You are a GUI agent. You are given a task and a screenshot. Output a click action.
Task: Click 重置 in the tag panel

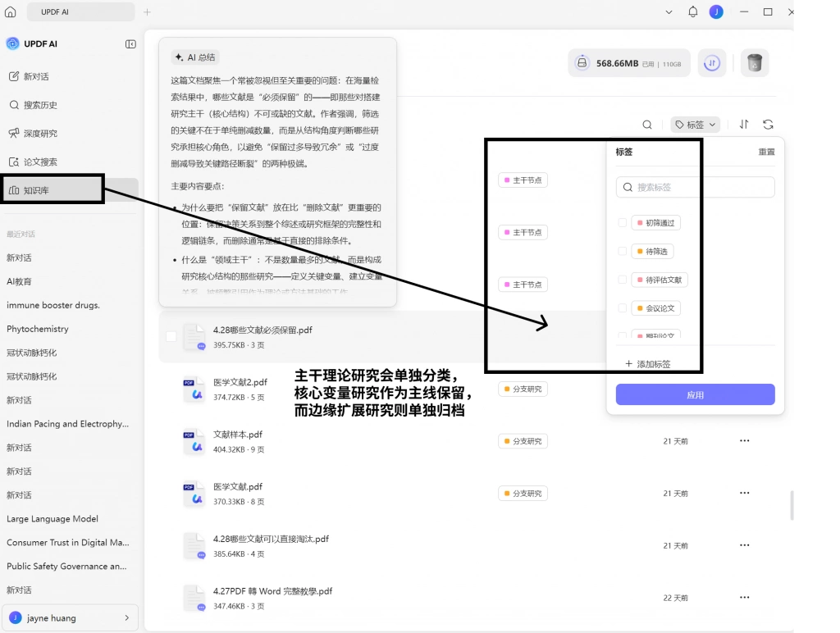coord(766,152)
